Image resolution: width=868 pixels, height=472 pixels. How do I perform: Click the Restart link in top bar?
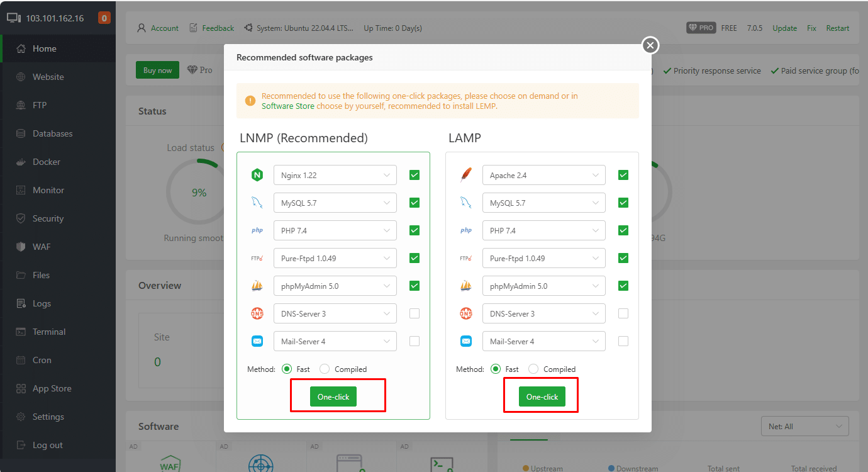(838, 28)
